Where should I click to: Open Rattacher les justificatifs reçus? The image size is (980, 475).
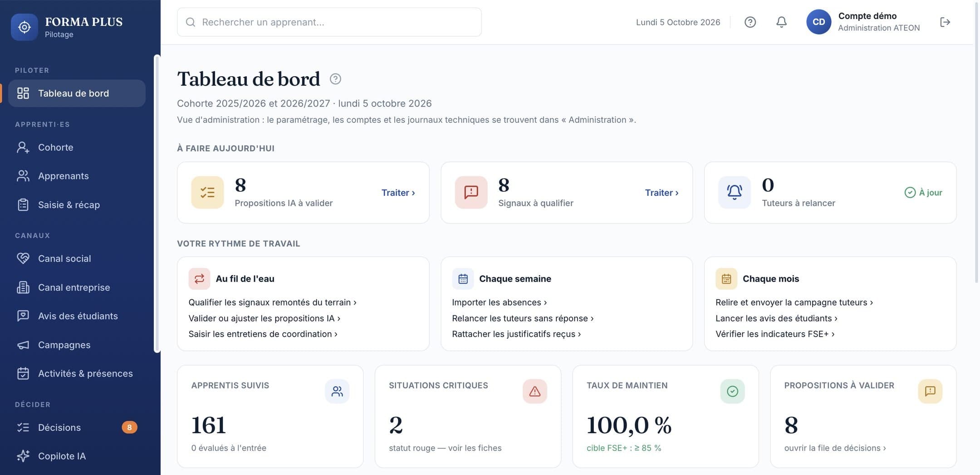point(516,334)
